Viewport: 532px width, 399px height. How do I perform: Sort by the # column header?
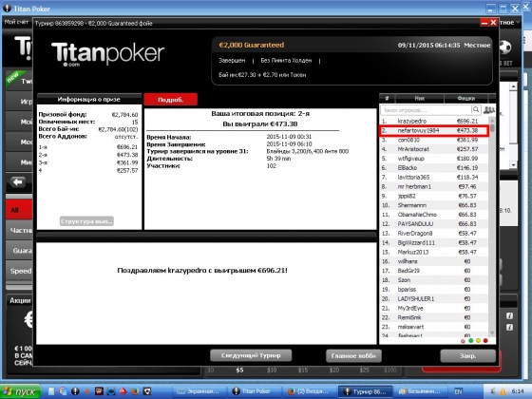point(388,99)
